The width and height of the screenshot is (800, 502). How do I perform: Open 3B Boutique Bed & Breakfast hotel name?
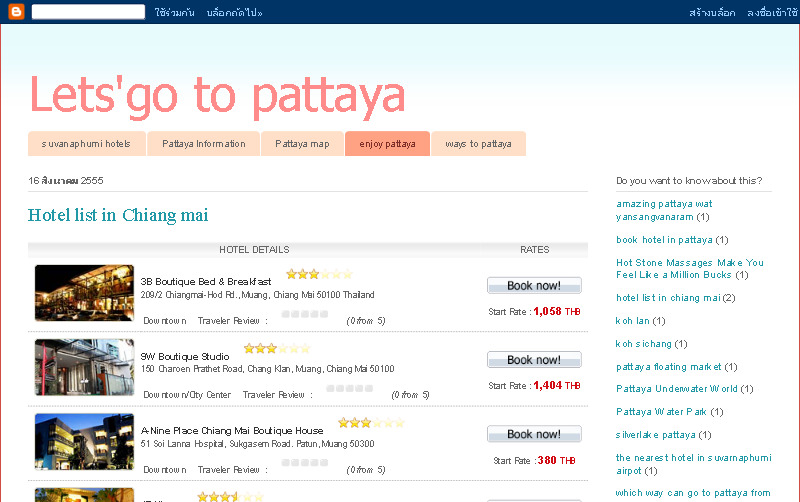click(x=206, y=282)
